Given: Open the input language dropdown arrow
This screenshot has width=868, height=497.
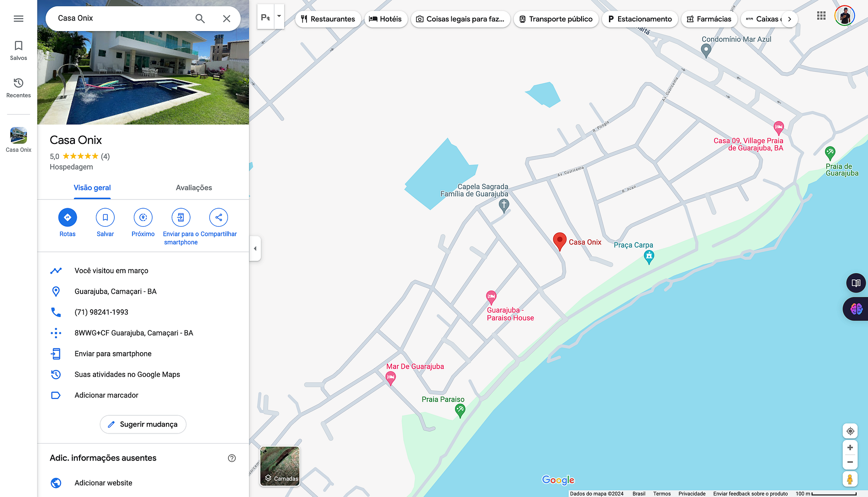Looking at the screenshot, I should point(279,16).
